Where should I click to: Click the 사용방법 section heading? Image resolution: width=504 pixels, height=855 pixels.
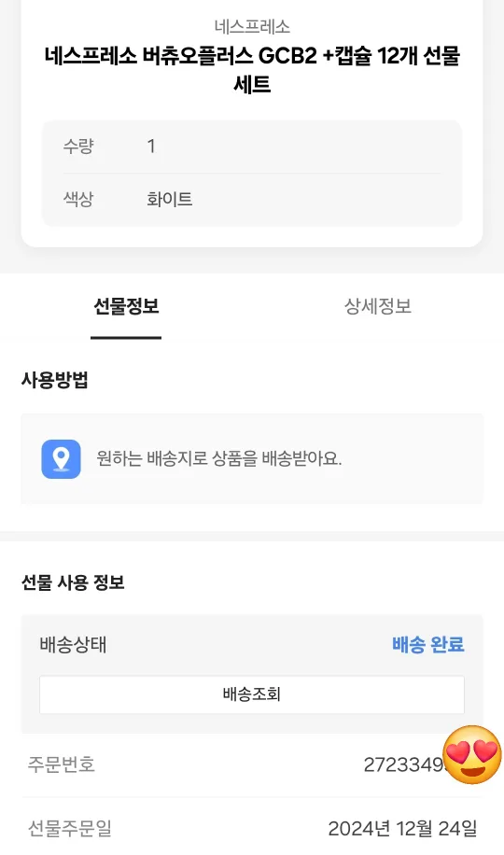(54, 380)
